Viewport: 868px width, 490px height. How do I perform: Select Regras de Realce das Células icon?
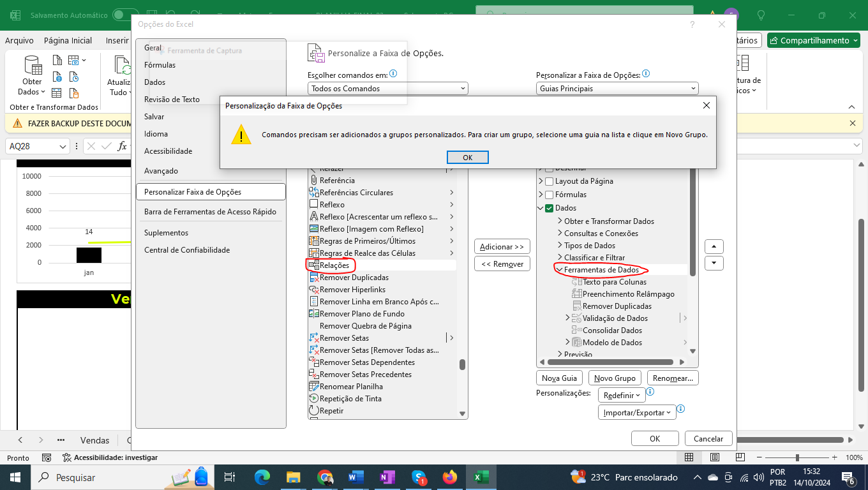(313, 253)
